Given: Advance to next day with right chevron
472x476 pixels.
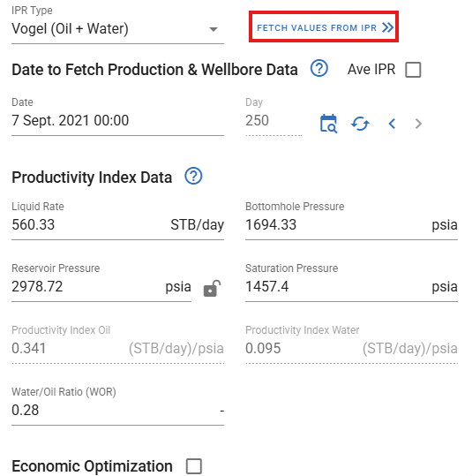Looking at the screenshot, I should (418, 124).
